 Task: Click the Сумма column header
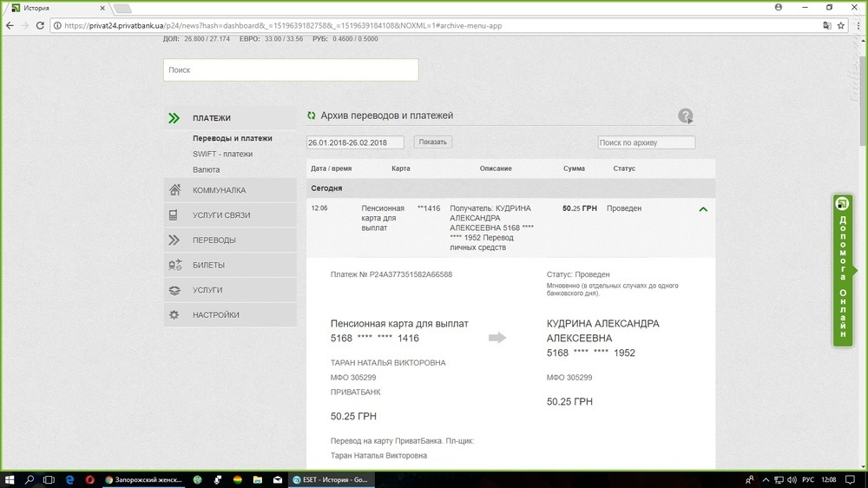coord(574,168)
